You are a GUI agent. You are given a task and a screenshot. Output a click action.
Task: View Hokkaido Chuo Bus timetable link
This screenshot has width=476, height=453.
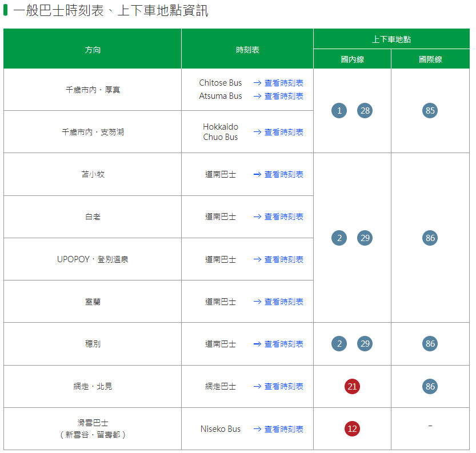coord(278,133)
